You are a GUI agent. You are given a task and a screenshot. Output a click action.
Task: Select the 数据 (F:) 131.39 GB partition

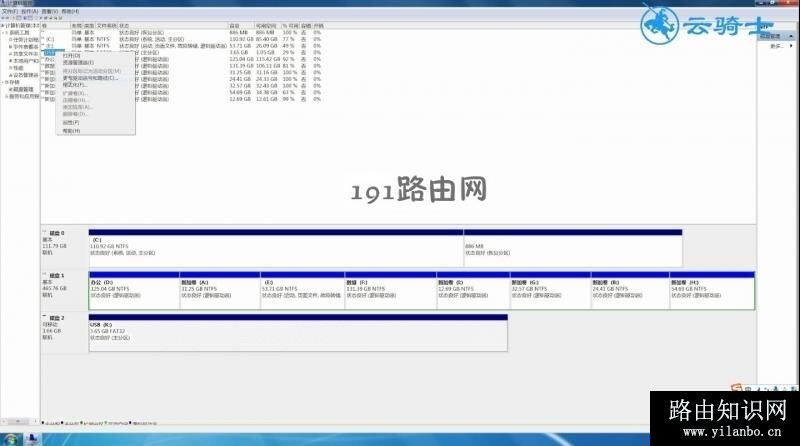coord(391,290)
